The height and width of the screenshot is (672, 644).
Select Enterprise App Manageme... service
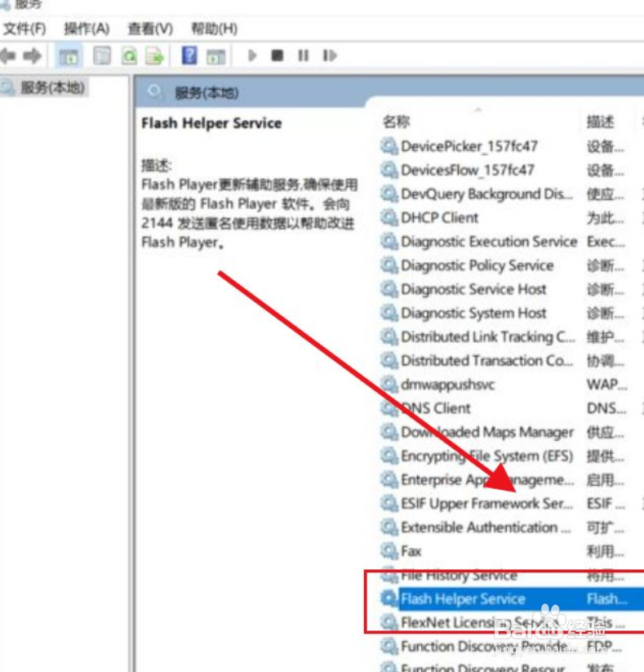(x=487, y=479)
